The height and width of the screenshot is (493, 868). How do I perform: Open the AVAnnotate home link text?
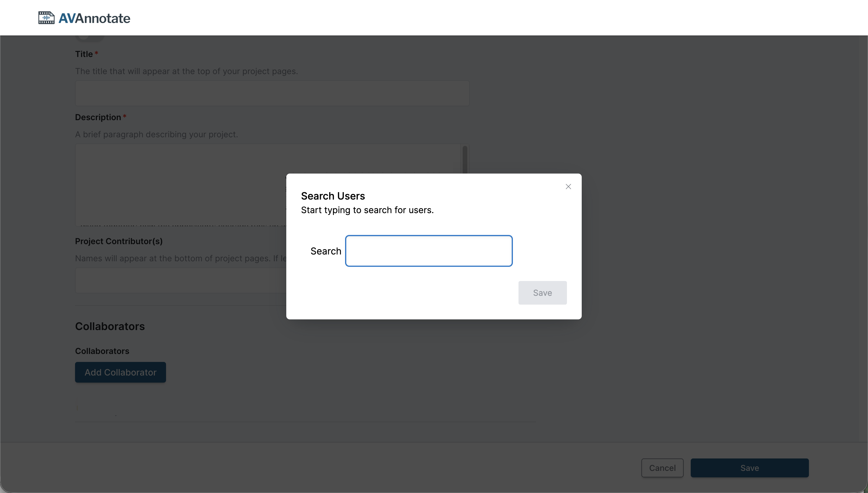[x=94, y=18]
